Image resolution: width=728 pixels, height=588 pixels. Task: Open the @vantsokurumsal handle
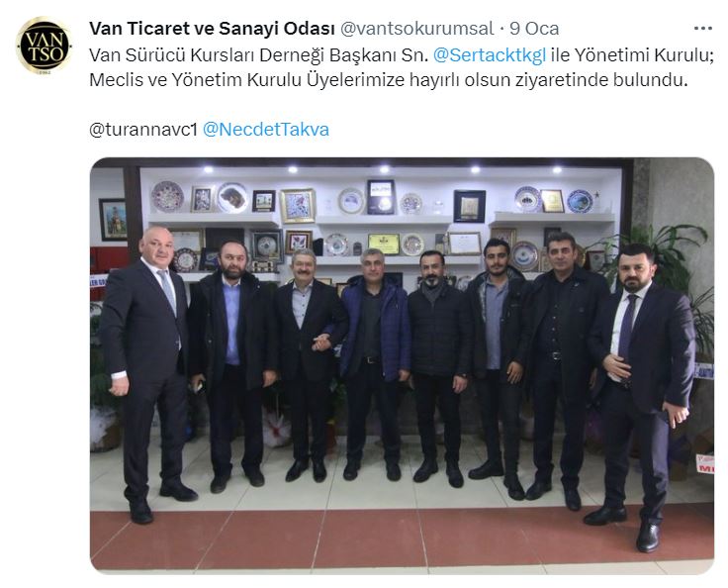pyautogui.click(x=417, y=29)
